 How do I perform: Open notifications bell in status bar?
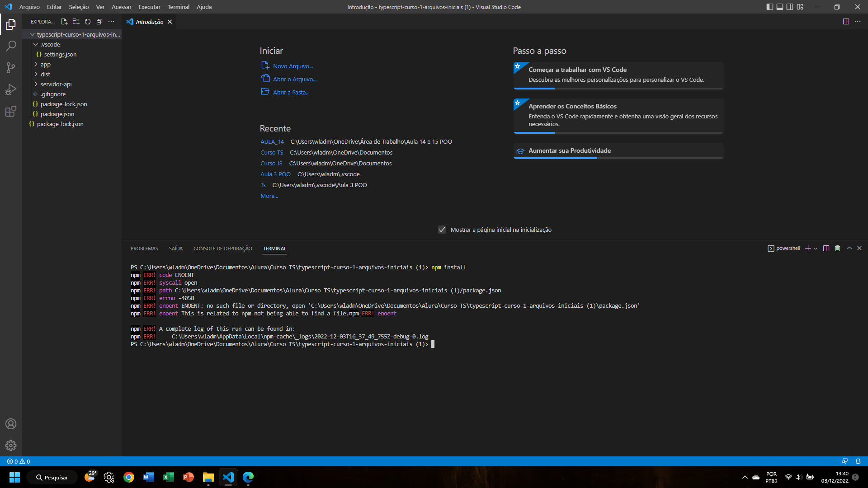tap(858, 461)
